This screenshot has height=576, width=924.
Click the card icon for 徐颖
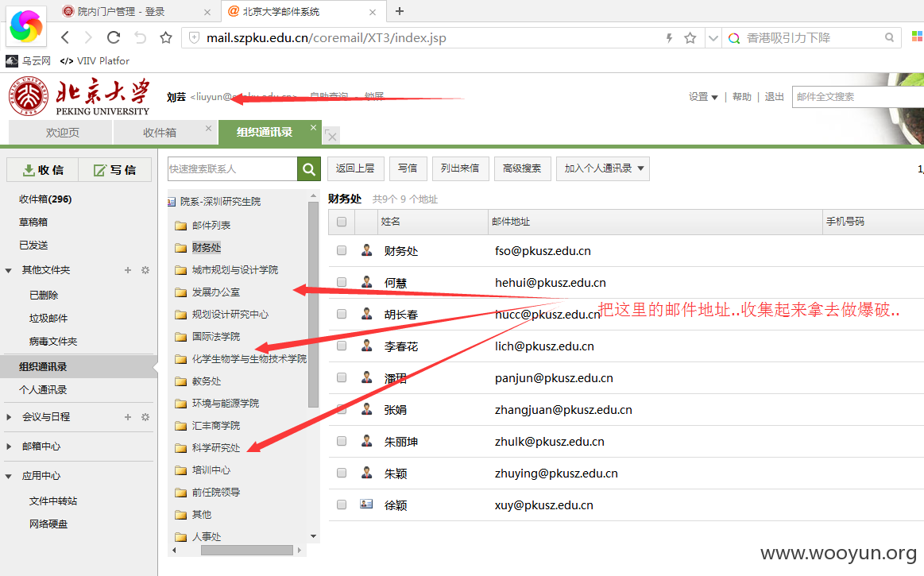(366, 504)
